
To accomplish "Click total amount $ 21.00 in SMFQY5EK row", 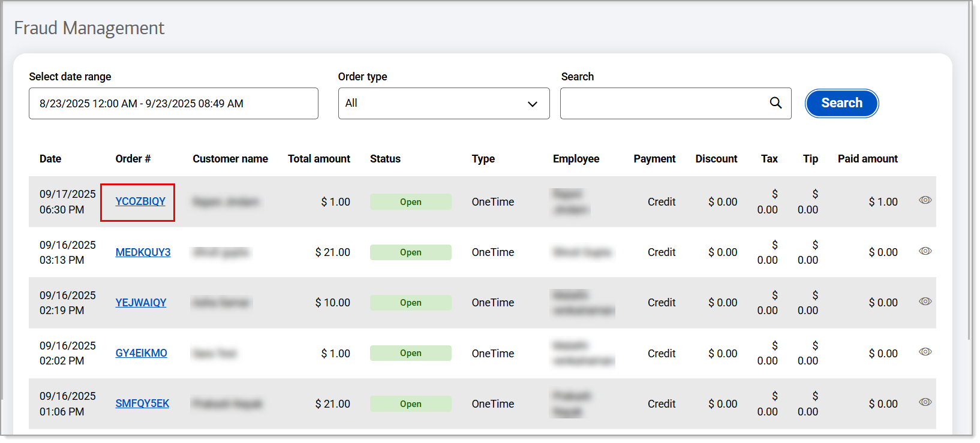I will 333,404.
